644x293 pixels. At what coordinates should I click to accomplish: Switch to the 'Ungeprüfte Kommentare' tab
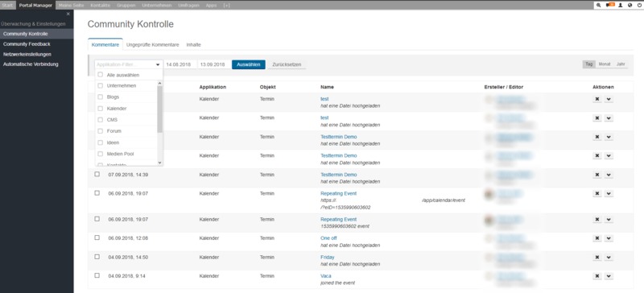tap(153, 45)
